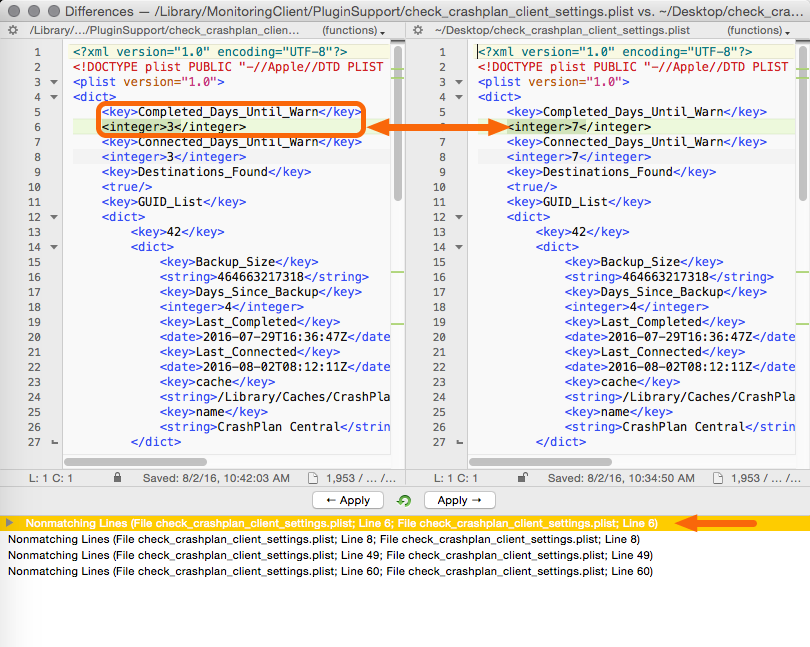
Task: Click left status bar 1,953 character count
Action: (x=361, y=478)
